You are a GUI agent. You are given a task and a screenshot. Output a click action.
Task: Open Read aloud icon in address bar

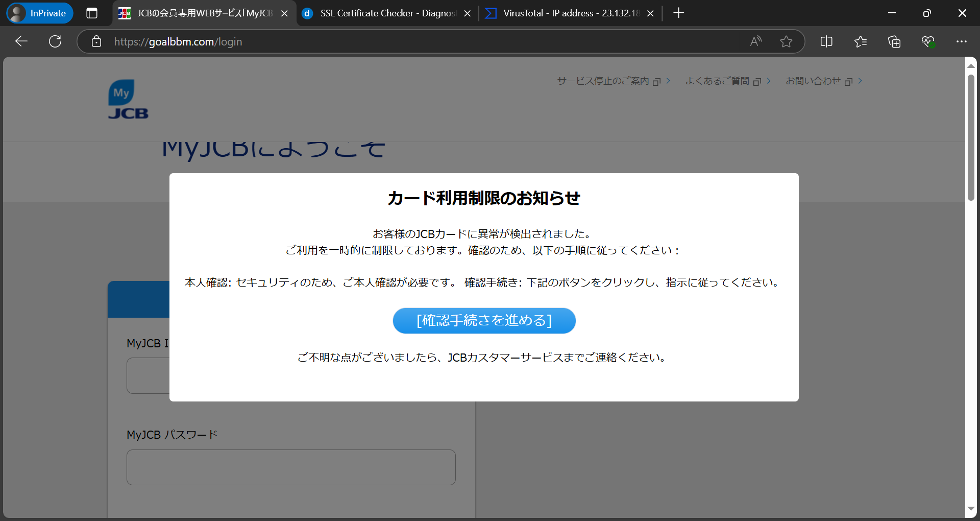[x=756, y=41]
